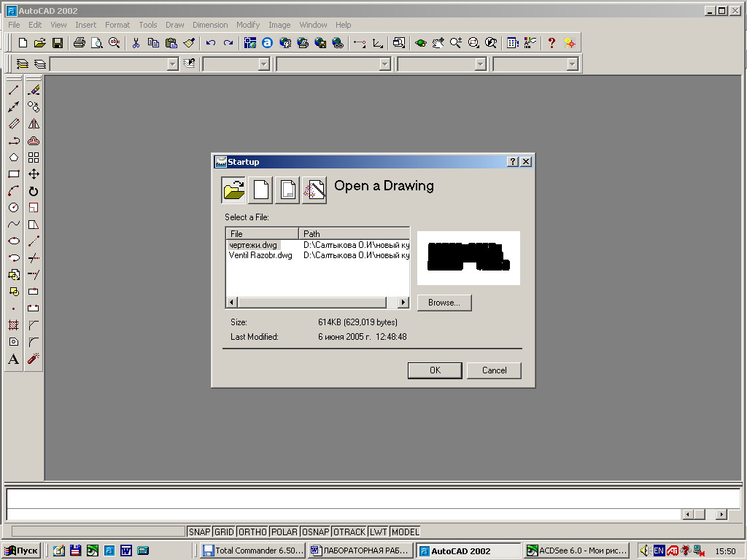
Task: Open the Edit menu
Action: pos(35,25)
